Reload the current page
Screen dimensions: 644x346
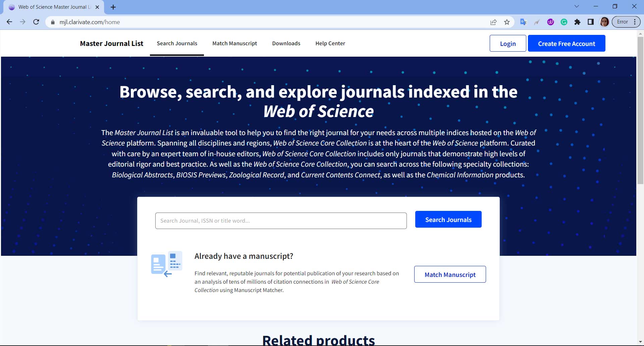point(36,22)
